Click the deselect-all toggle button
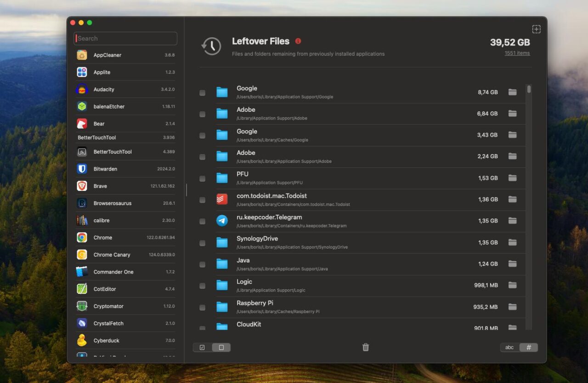 (x=221, y=348)
